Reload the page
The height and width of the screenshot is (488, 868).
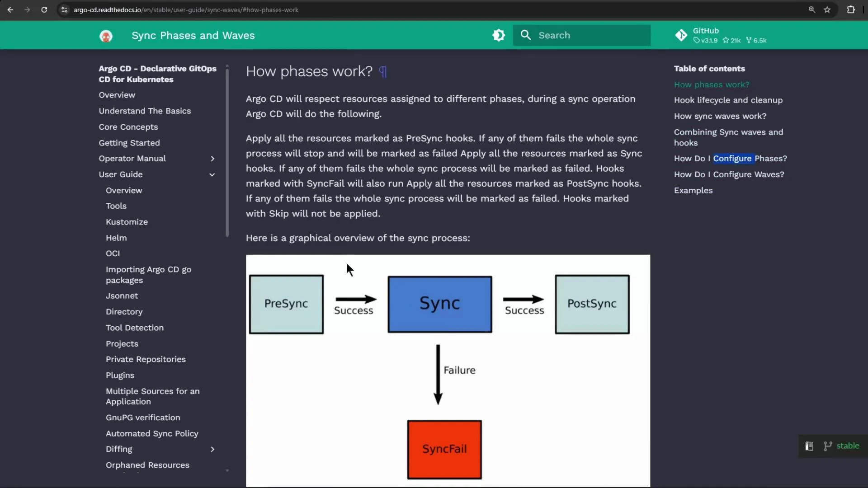click(x=44, y=9)
